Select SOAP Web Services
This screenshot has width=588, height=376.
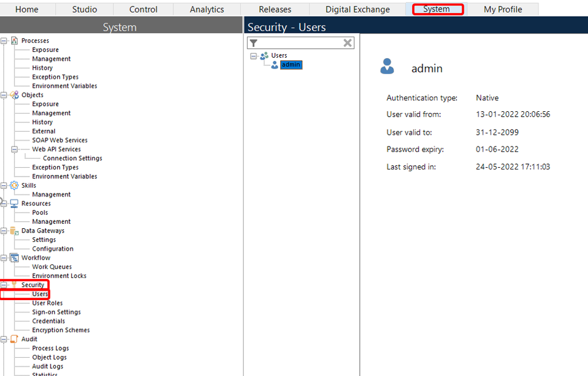(60, 140)
